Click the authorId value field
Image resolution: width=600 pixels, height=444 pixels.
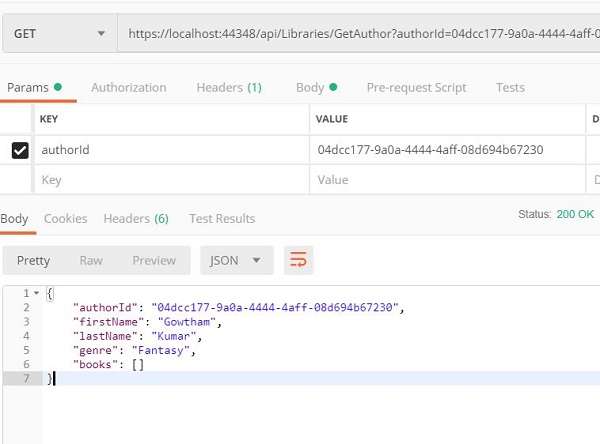click(445, 150)
